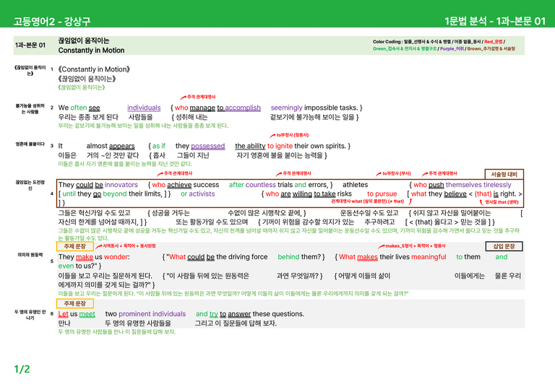
Task: Click the purple word 'individuals' in sentence 2
Action: pyautogui.click(x=144, y=108)
